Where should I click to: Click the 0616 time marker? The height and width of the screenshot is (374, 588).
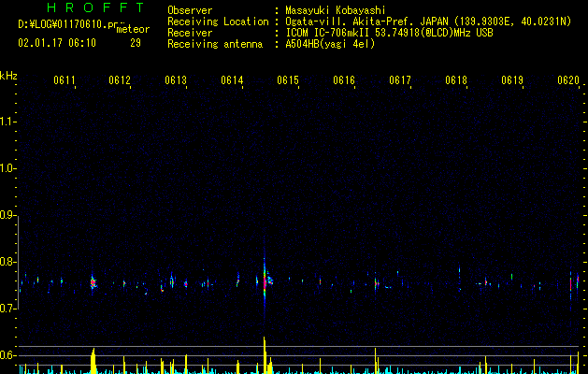(344, 80)
